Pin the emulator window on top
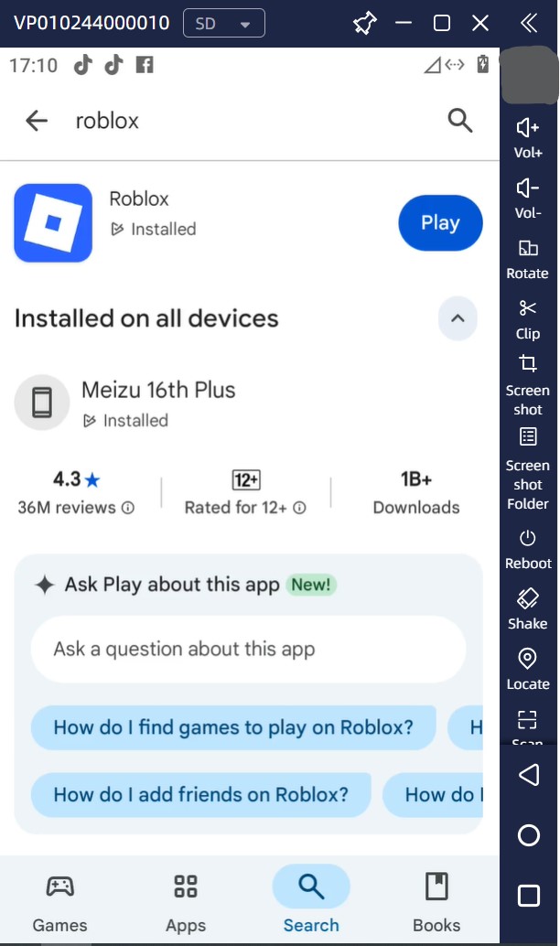 click(x=364, y=24)
